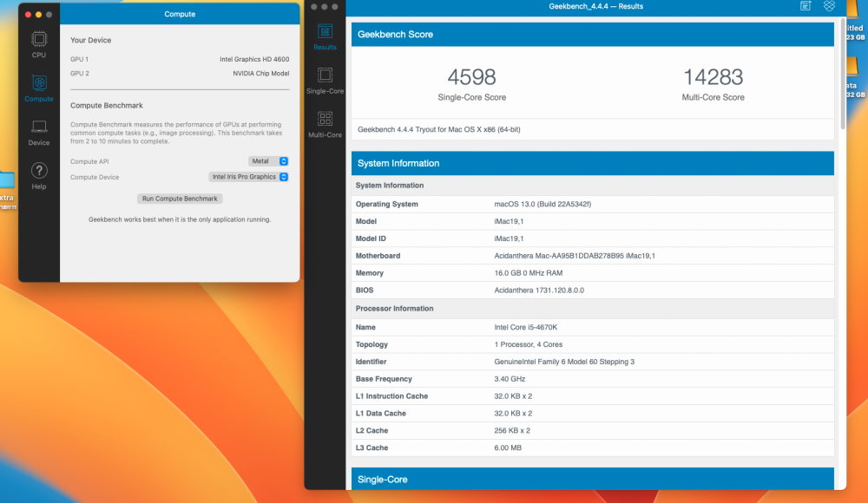
Task: Select the Topology 1 Processor value
Action: pyautogui.click(x=528, y=344)
